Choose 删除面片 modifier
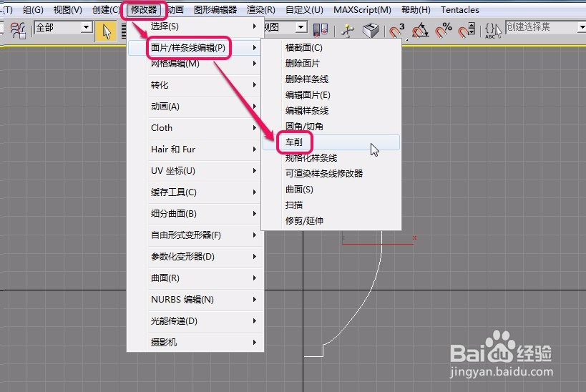The image size is (586, 392). click(331, 64)
